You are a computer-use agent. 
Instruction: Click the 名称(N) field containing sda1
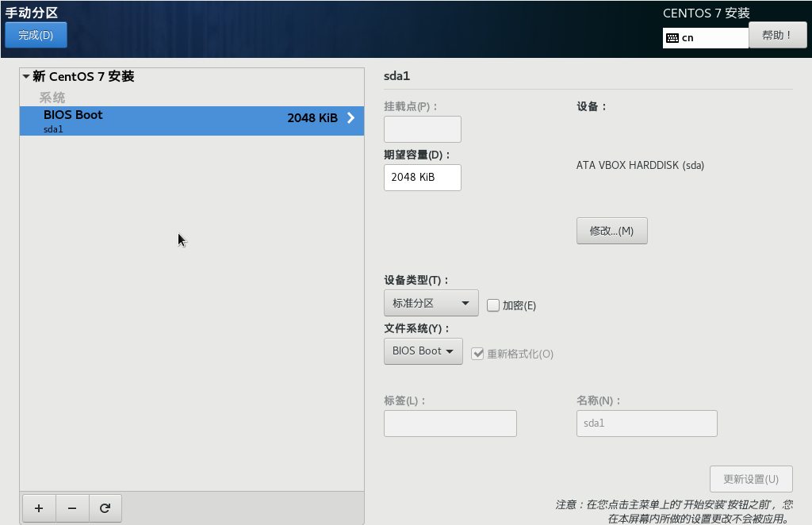[x=647, y=423]
